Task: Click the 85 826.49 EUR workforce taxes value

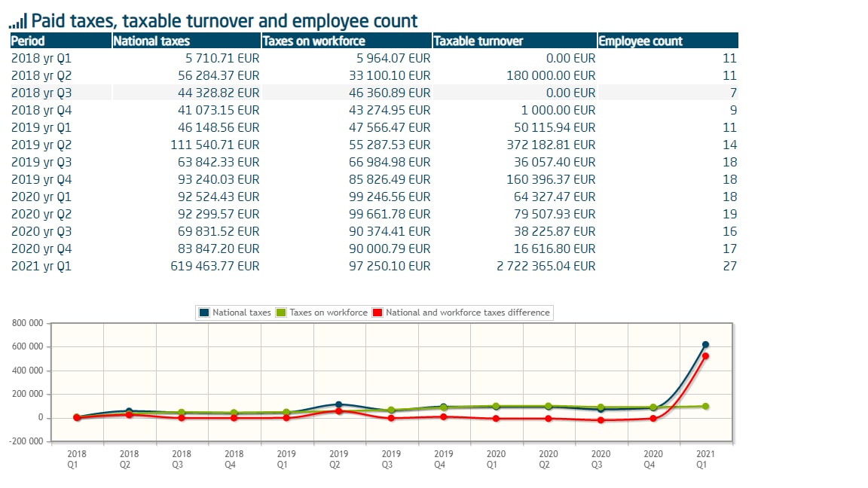Action: tap(390, 179)
